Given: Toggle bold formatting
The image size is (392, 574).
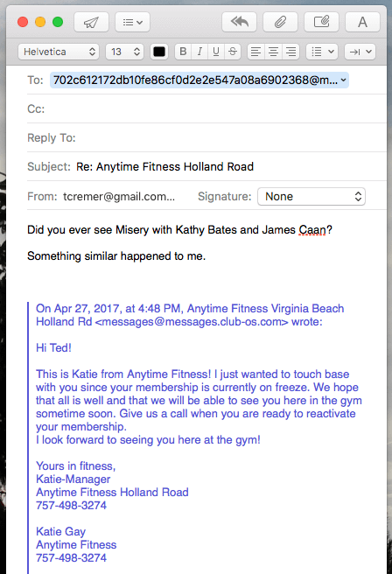Looking at the screenshot, I should (183, 52).
